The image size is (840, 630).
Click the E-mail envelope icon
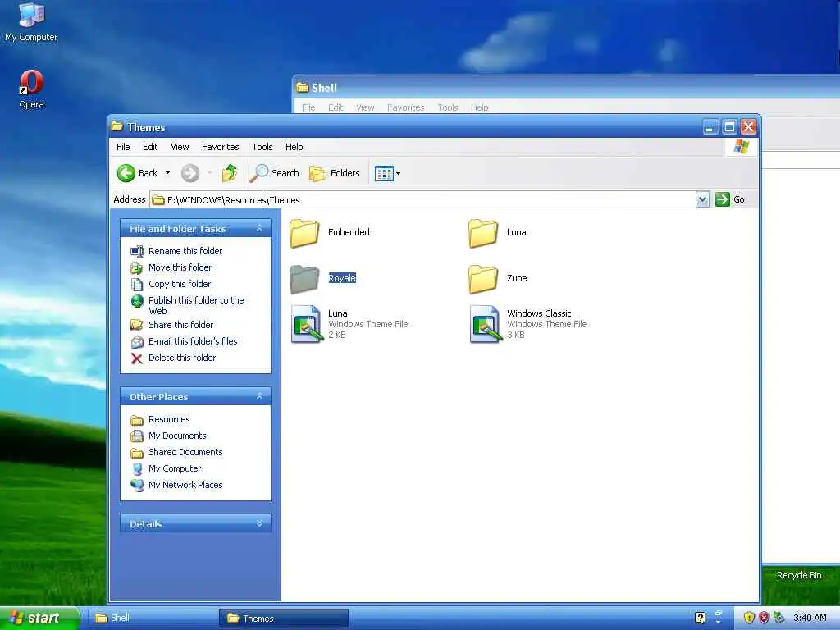(x=137, y=342)
